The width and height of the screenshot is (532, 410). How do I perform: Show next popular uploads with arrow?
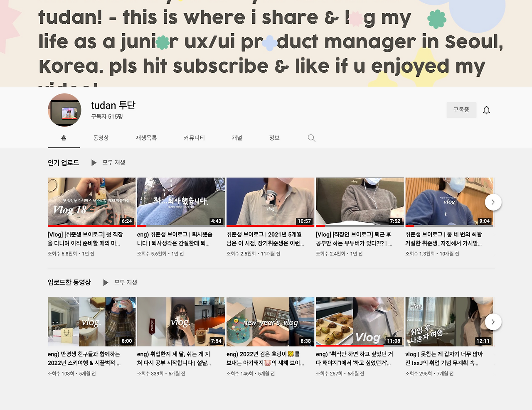click(x=493, y=202)
